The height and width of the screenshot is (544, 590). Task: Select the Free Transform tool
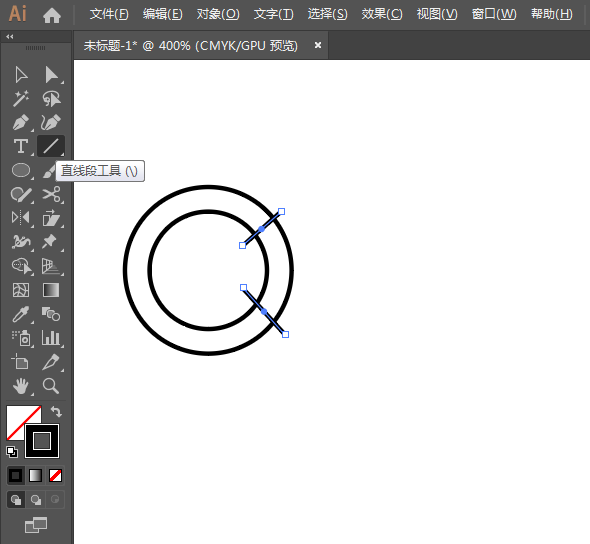pyautogui.click(x=51, y=218)
